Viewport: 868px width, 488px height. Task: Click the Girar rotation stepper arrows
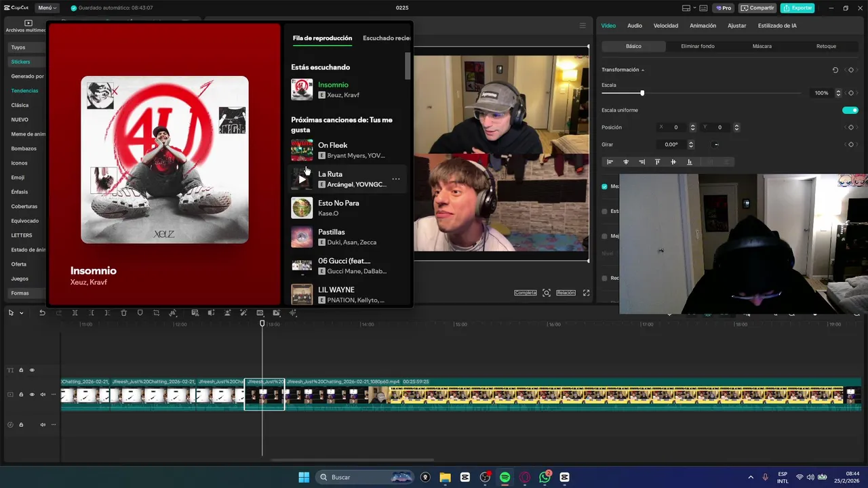point(690,144)
